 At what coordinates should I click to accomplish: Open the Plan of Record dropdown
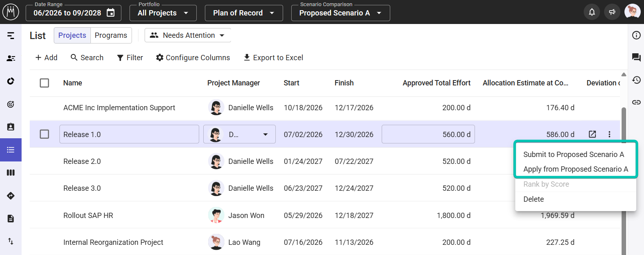(x=244, y=13)
